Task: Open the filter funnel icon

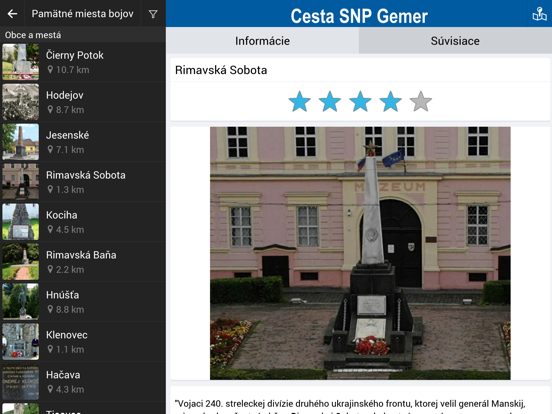Action: coord(153,14)
